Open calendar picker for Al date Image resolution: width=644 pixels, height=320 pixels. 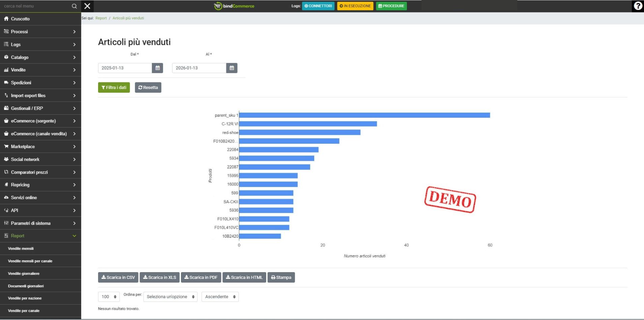pos(232,68)
